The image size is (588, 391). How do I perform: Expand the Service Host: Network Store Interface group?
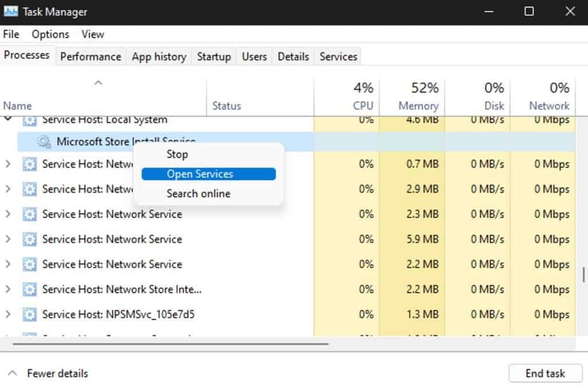(8, 289)
